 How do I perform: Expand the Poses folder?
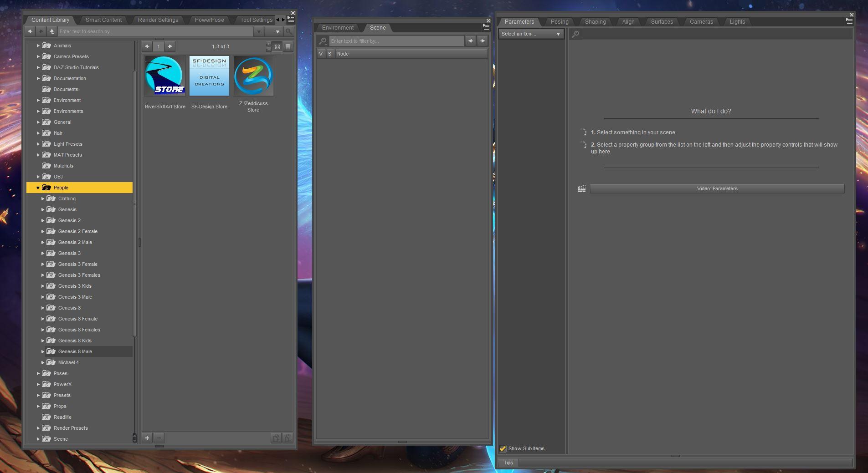38,373
